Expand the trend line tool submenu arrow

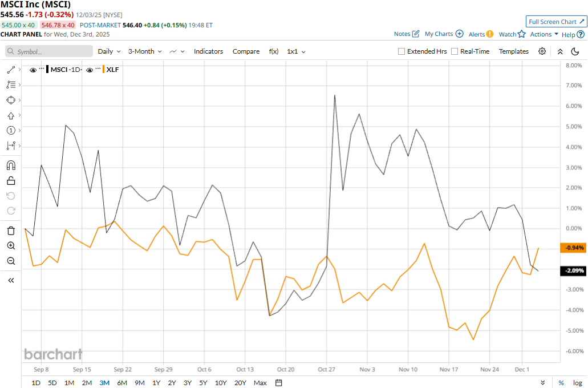click(x=19, y=70)
